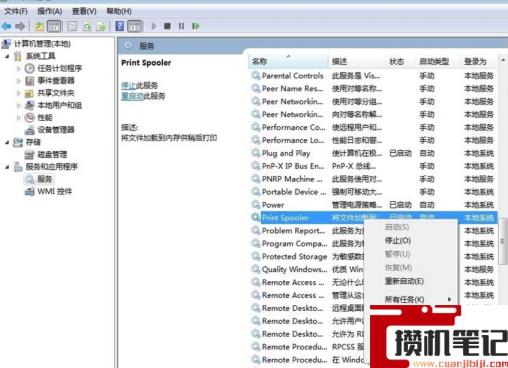Select 计算机管理(本地) root node

coord(42,44)
